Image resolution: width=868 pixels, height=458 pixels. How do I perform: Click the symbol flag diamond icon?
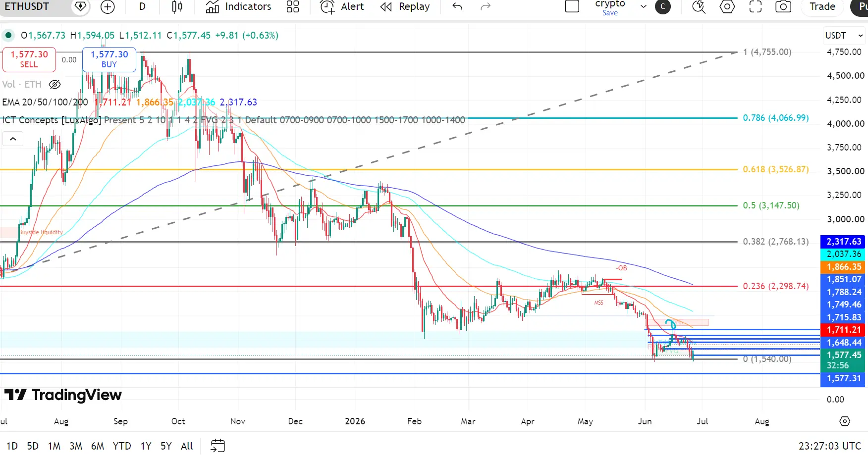tap(80, 6)
